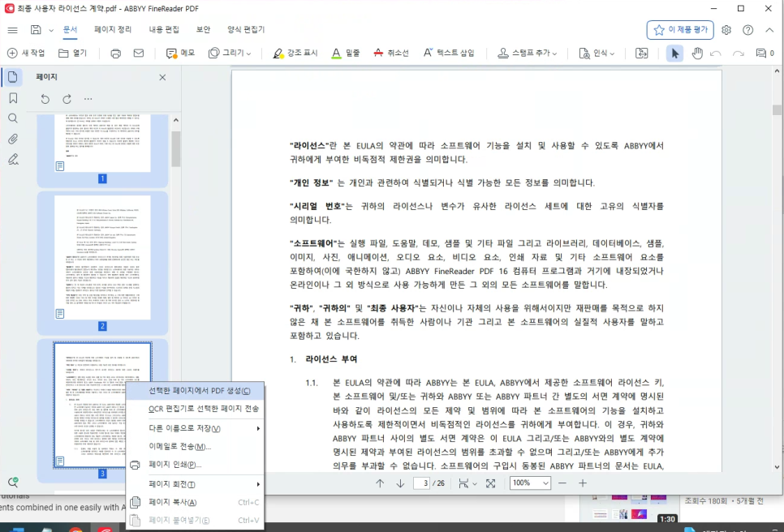This screenshot has width=784, height=532.
Task: Expand 페이지 회전 submenu
Action: click(x=195, y=484)
